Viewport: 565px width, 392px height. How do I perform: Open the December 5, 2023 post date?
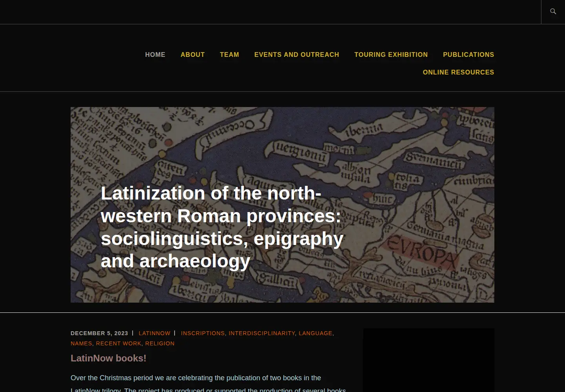(99, 333)
